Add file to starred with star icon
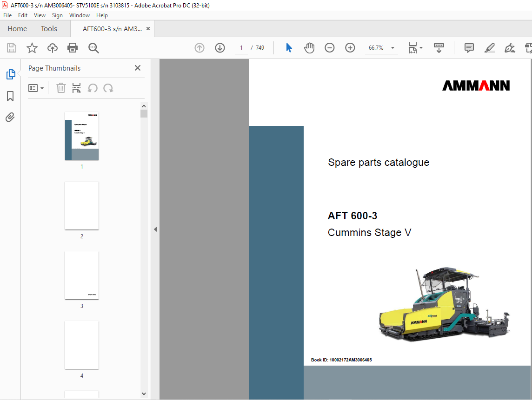The height and width of the screenshot is (400, 532). coord(32,48)
